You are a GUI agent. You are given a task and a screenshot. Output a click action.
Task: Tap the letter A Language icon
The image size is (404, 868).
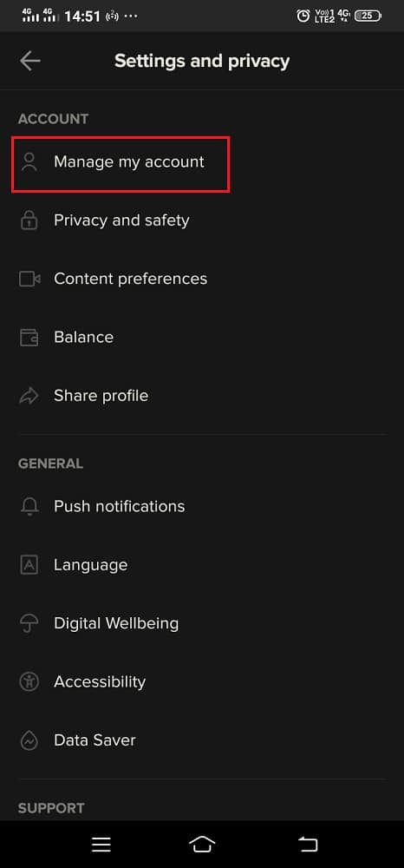click(29, 565)
